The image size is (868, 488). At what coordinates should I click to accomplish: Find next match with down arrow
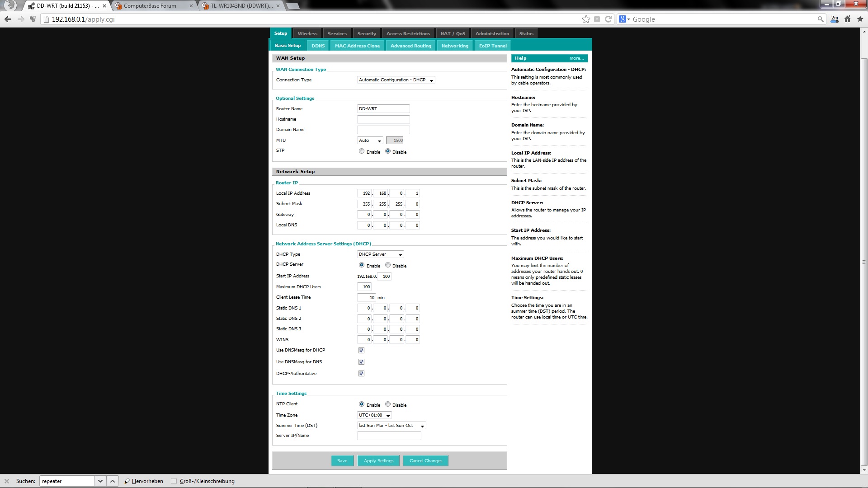click(x=100, y=481)
